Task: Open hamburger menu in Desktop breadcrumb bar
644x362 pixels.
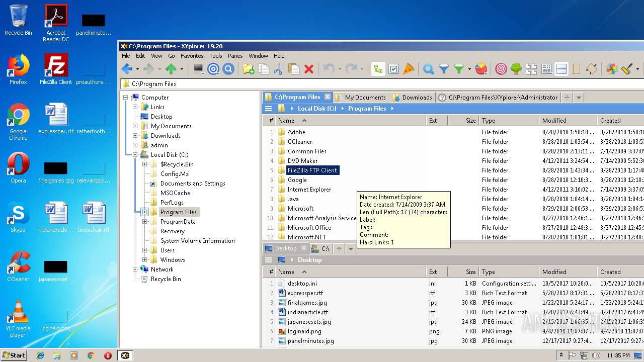Action: click(x=269, y=260)
